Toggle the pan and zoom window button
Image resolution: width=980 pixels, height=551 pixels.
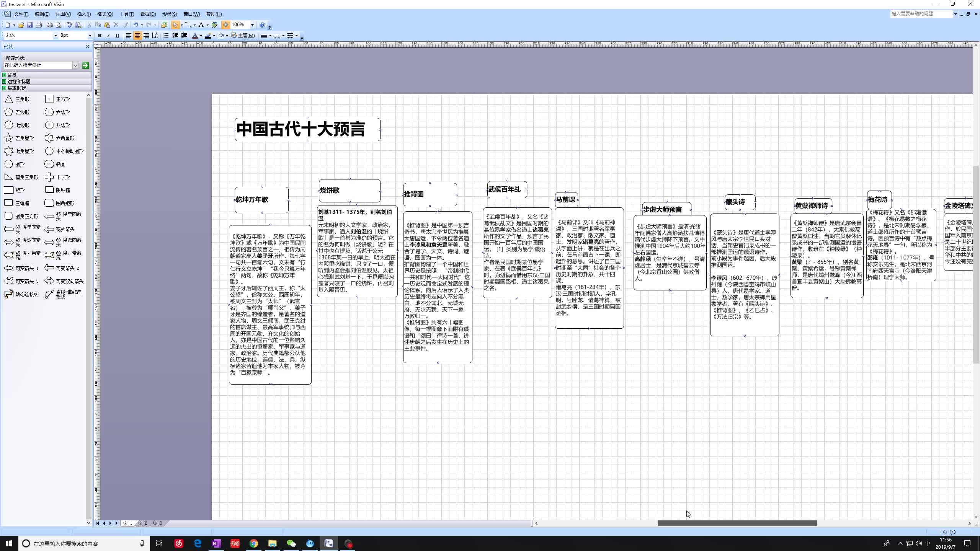(x=225, y=25)
